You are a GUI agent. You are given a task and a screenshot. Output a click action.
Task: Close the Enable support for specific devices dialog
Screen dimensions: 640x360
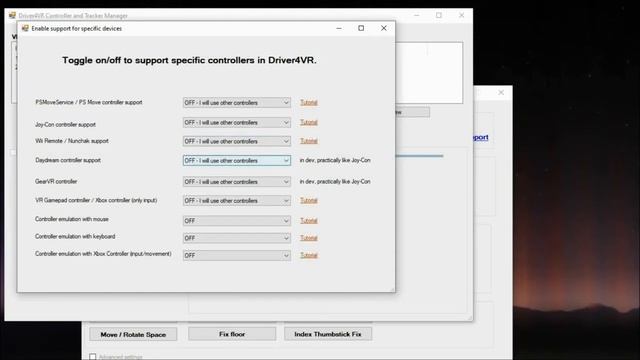[384, 28]
